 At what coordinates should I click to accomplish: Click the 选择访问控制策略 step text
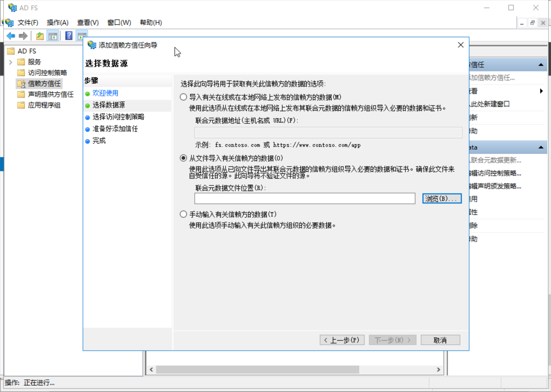[x=118, y=117]
